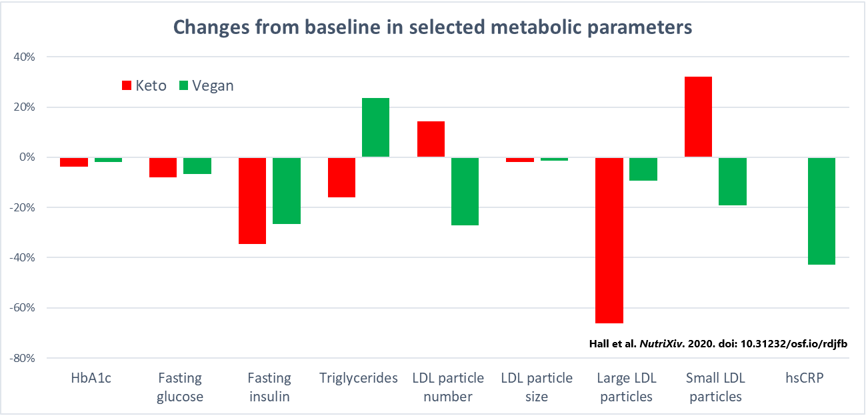This screenshot has height=418, width=868.
Task: Select the red Keto bar for Large LDL particles
Action: point(609,240)
